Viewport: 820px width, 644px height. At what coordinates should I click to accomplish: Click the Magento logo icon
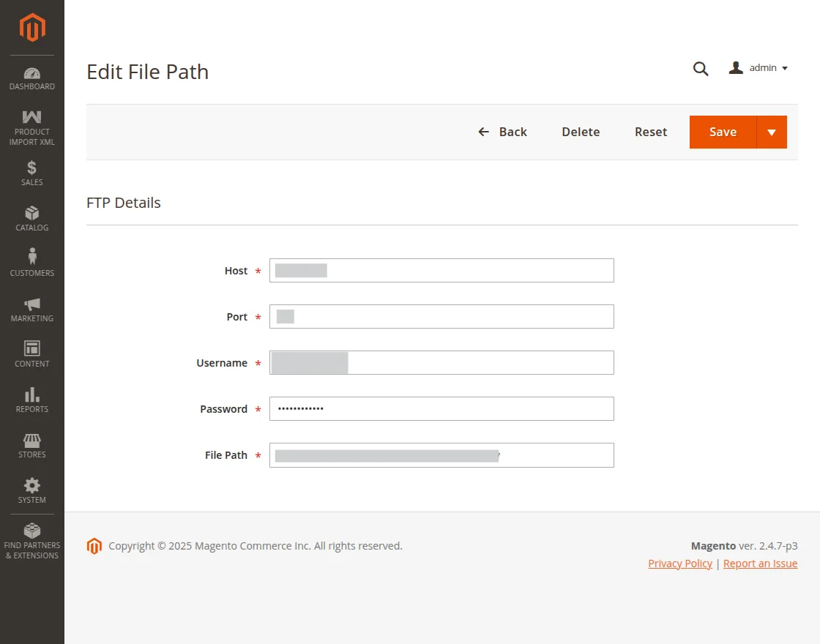(x=32, y=28)
